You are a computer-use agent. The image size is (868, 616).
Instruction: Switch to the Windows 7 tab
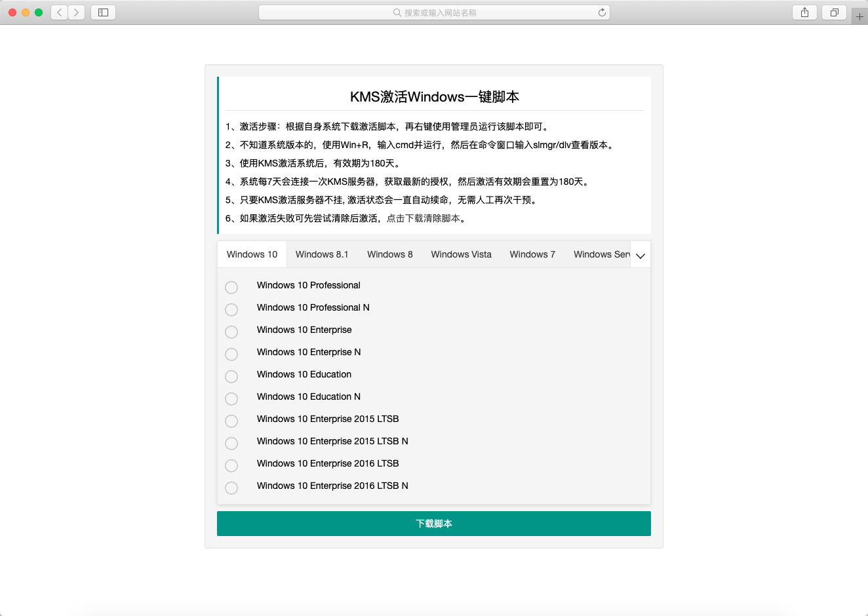click(x=532, y=254)
